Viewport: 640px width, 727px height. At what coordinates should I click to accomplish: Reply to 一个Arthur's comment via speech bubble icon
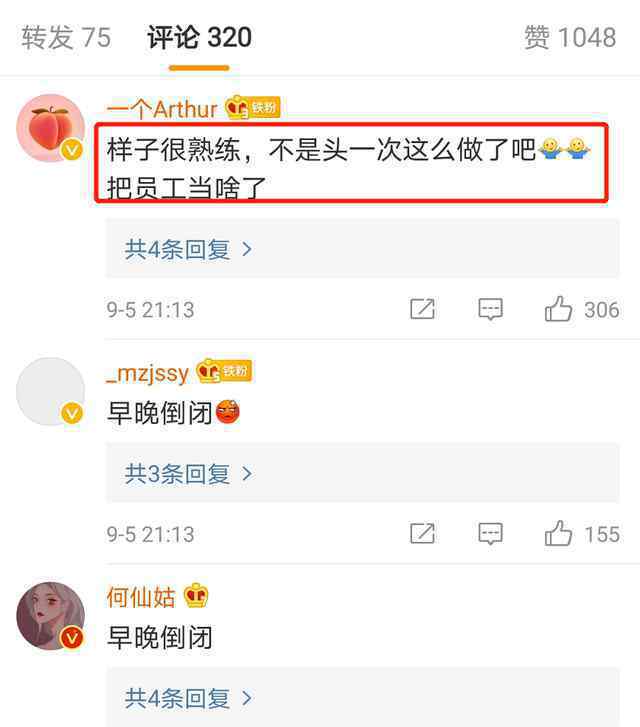click(x=490, y=309)
